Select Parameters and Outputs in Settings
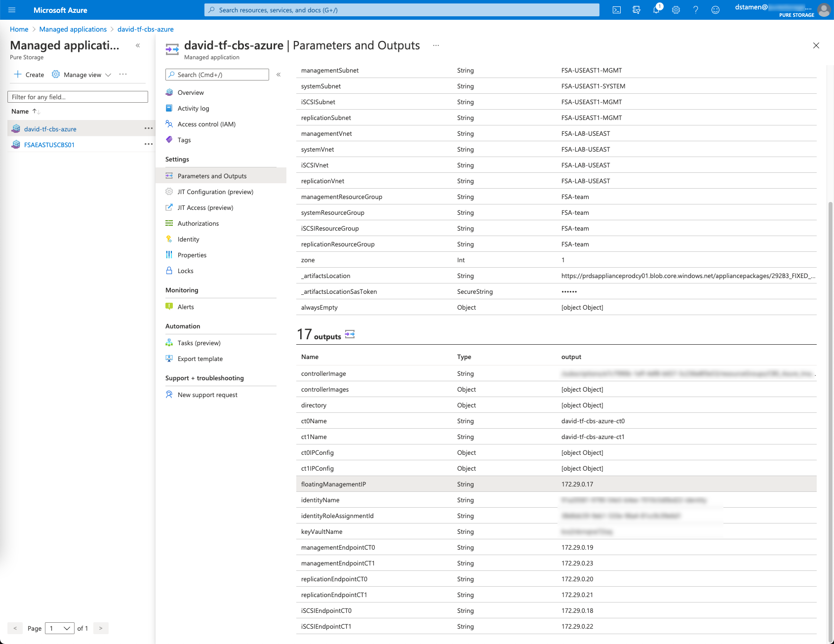 point(221,176)
